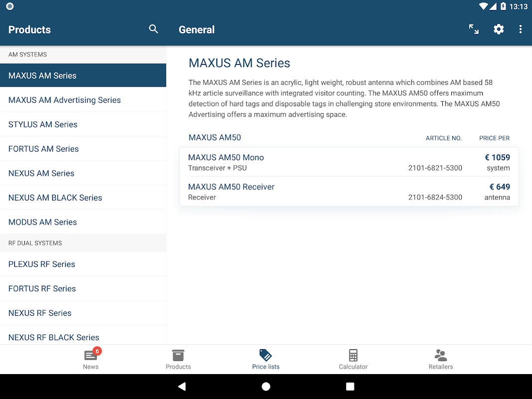Tap the News tab label
The image size is (532, 399).
pyautogui.click(x=91, y=367)
